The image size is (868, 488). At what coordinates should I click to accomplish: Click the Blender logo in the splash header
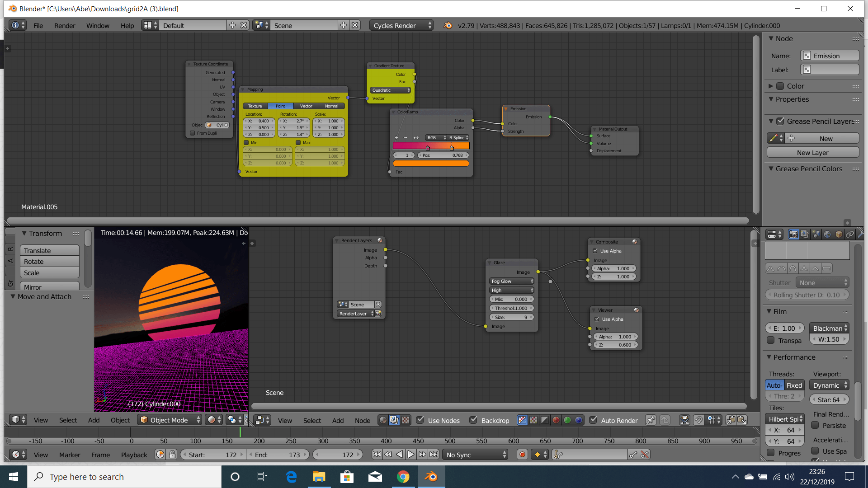pyautogui.click(x=448, y=25)
